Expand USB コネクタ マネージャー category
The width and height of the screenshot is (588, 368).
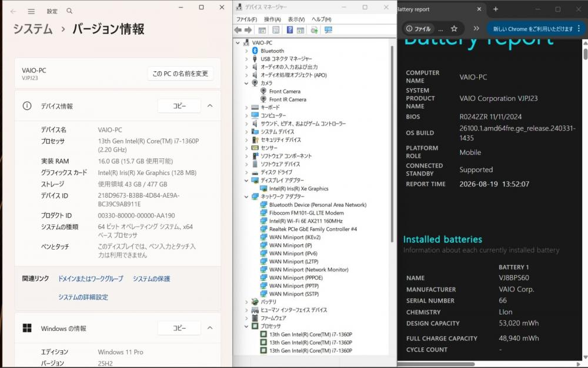[246, 59]
